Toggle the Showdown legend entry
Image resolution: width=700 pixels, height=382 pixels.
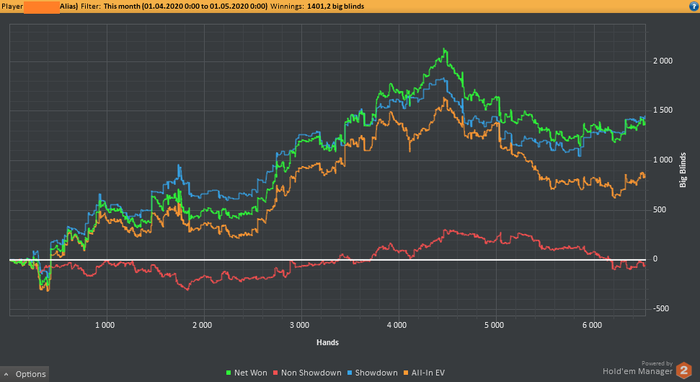372,373
